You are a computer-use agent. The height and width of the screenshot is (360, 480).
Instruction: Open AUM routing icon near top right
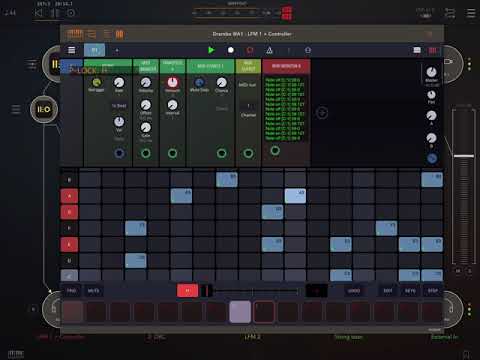pos(450,13)
